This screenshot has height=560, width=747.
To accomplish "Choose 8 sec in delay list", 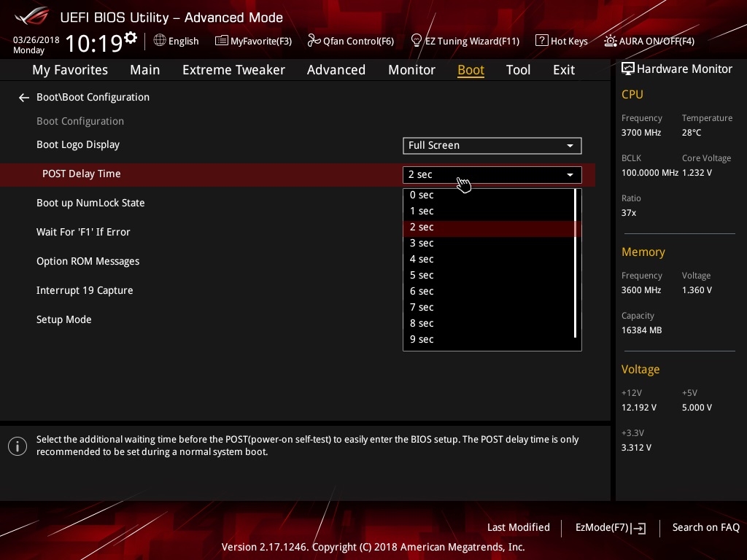I will pos(489,323).
